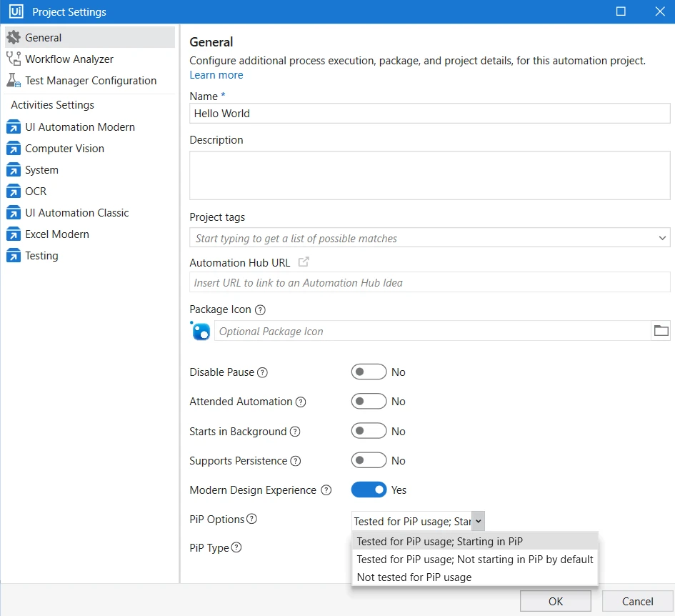Click the UI Automation Modern package icon
The image size is (675, 616).
[x=14, y=127]
